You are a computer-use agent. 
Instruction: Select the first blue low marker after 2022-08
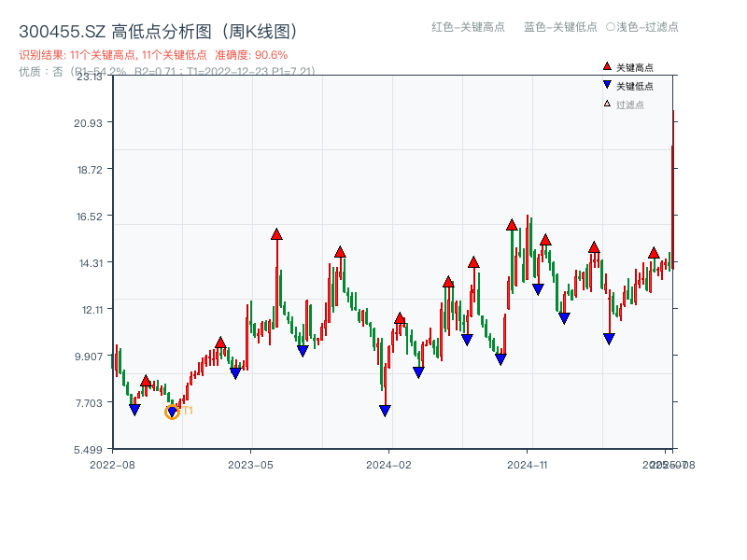134,410
